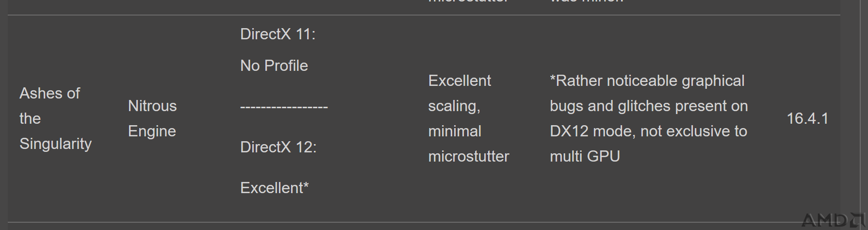
Task: Click the "scaling," word
Action: click(x=454, y=106)
